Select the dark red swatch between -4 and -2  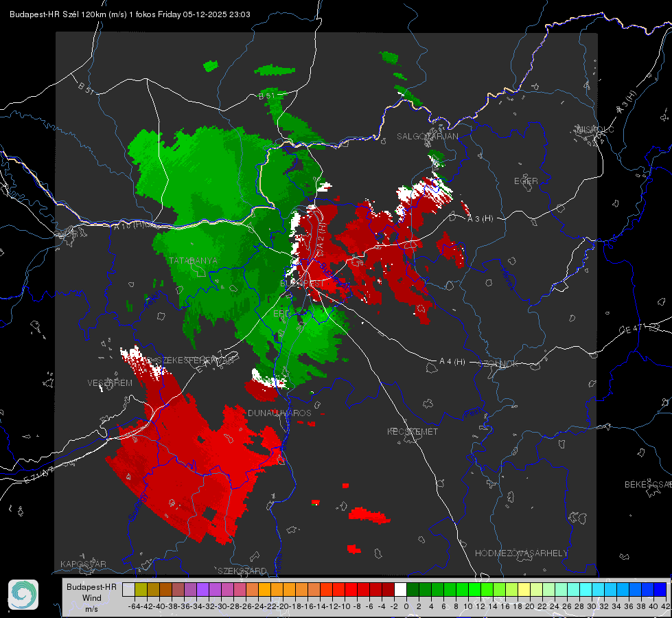388,589
